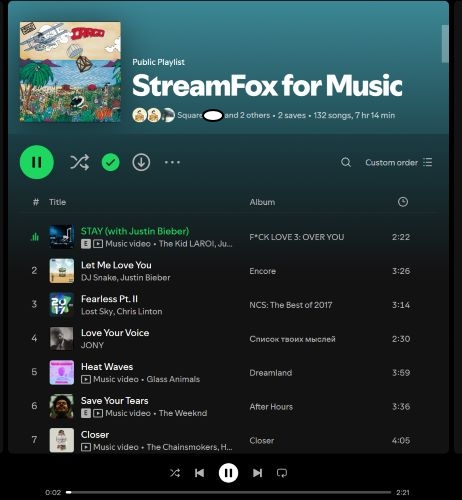Sort by the # column header

tap(36, 202)
